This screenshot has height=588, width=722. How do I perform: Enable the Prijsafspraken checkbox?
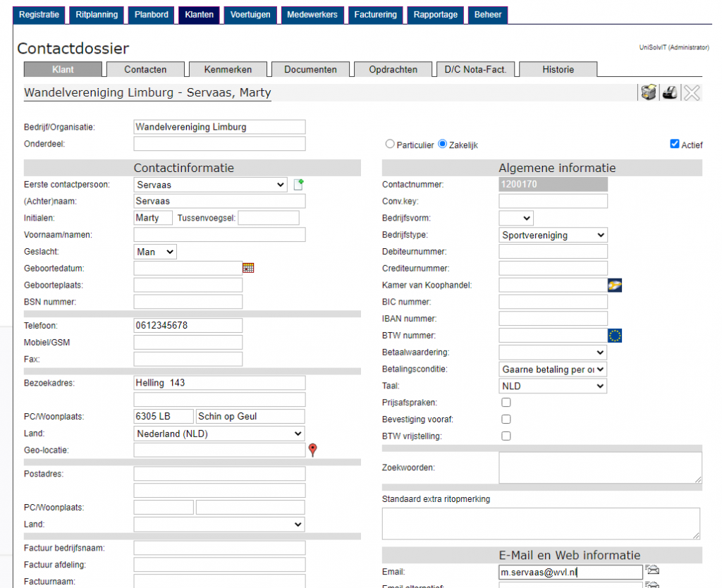pyautogui.click(x=506, y=403)
